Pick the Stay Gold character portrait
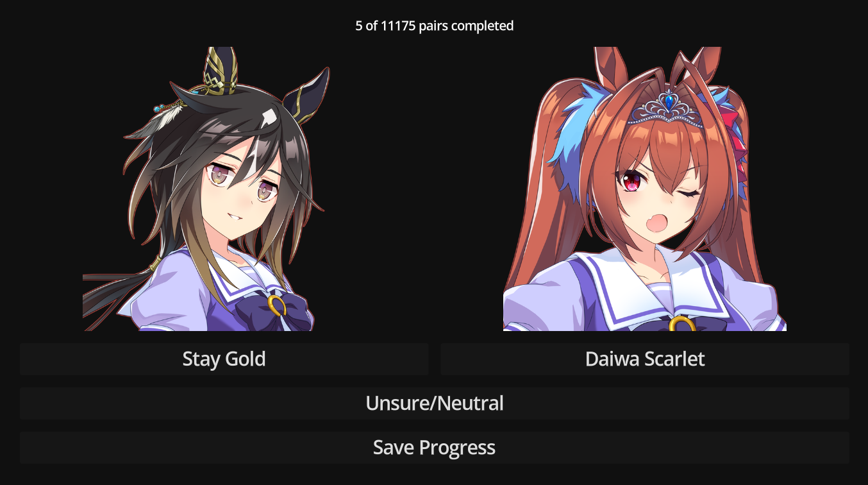Viewport: 868px width, 485px height. (206, 189)
